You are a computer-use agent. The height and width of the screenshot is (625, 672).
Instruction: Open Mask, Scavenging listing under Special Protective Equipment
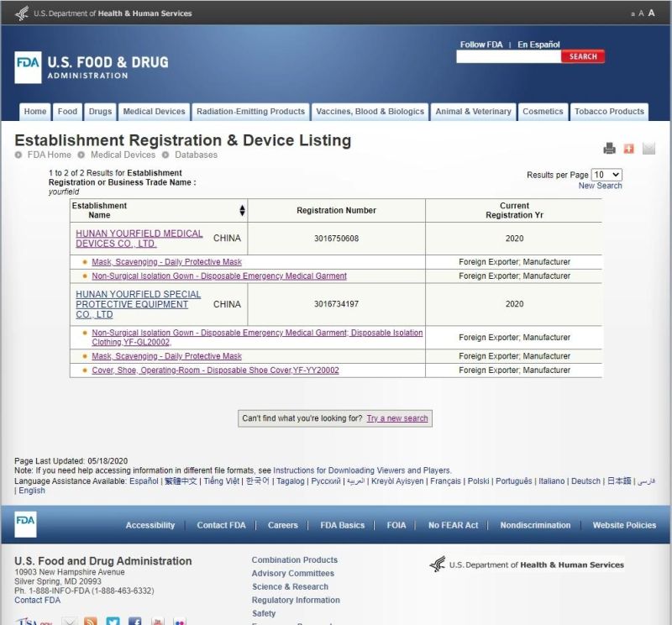tap(166, 356)
